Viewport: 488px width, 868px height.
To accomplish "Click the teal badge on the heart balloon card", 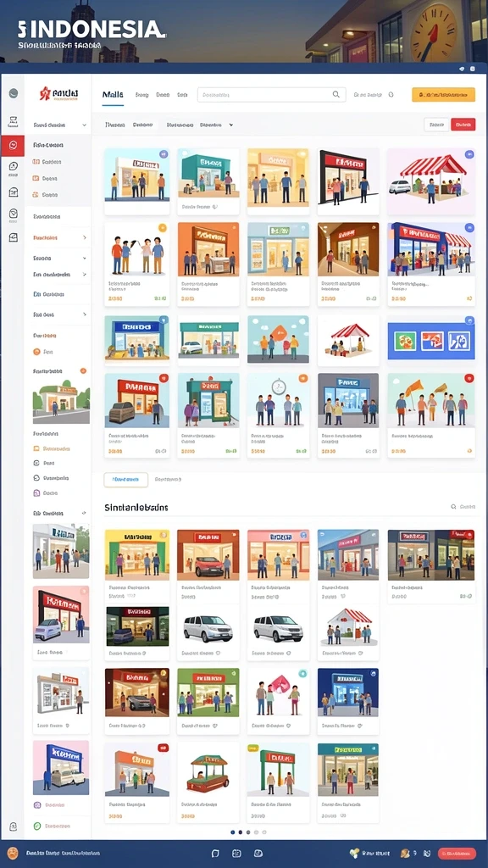I will (x=302, y=674).
